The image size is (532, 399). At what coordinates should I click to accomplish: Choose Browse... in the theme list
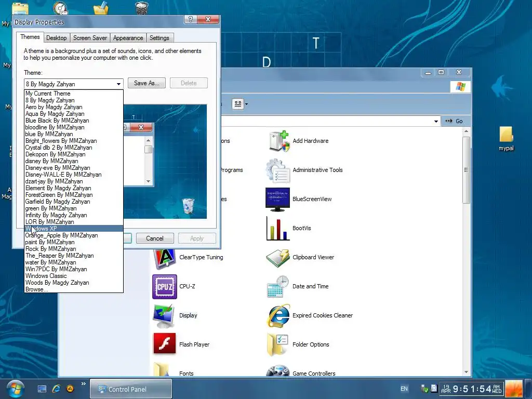coord(74,289)
